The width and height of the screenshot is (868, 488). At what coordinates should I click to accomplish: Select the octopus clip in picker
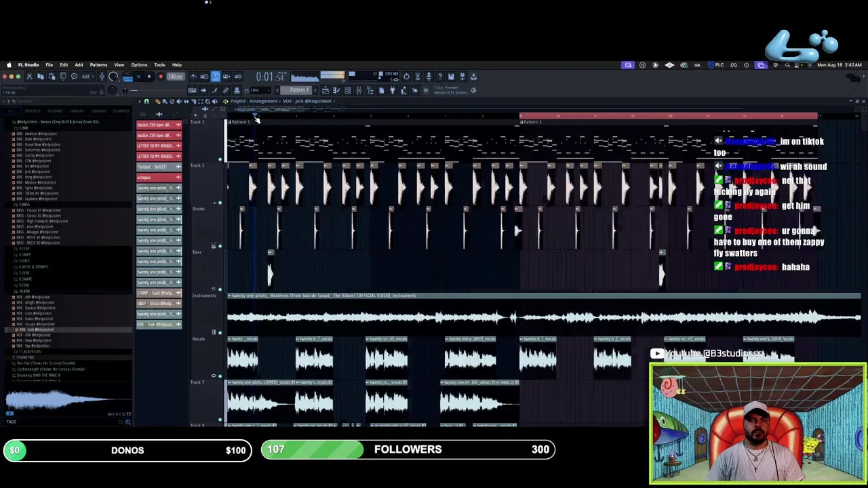159,178
